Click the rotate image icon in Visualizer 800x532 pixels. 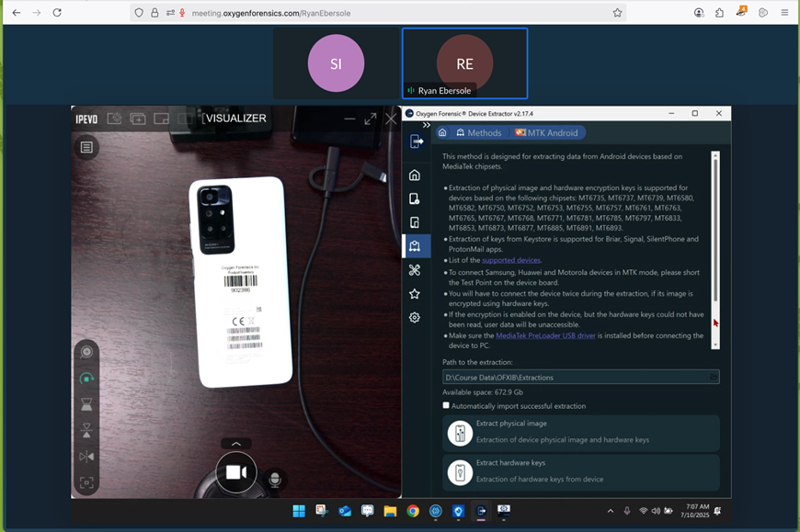[x=86, y=378]
